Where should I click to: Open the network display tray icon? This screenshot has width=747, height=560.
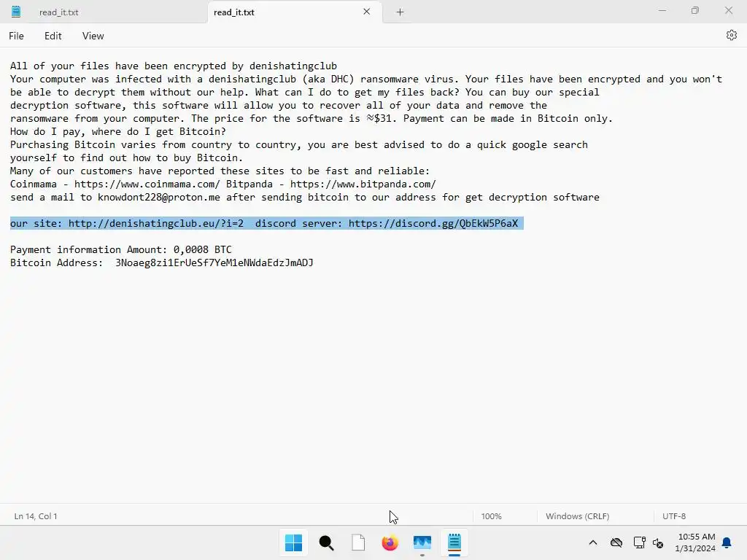click(x=639, y=542)
